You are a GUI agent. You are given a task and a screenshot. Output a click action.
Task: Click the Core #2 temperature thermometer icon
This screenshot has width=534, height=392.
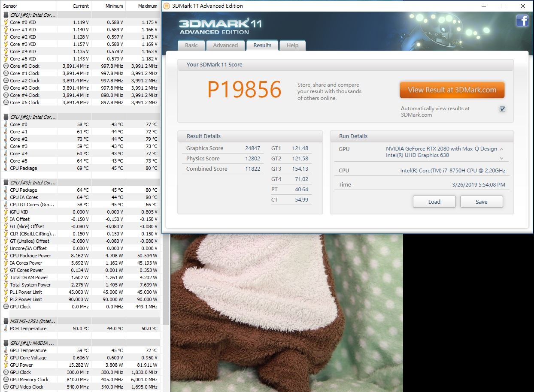coord(6,139)
